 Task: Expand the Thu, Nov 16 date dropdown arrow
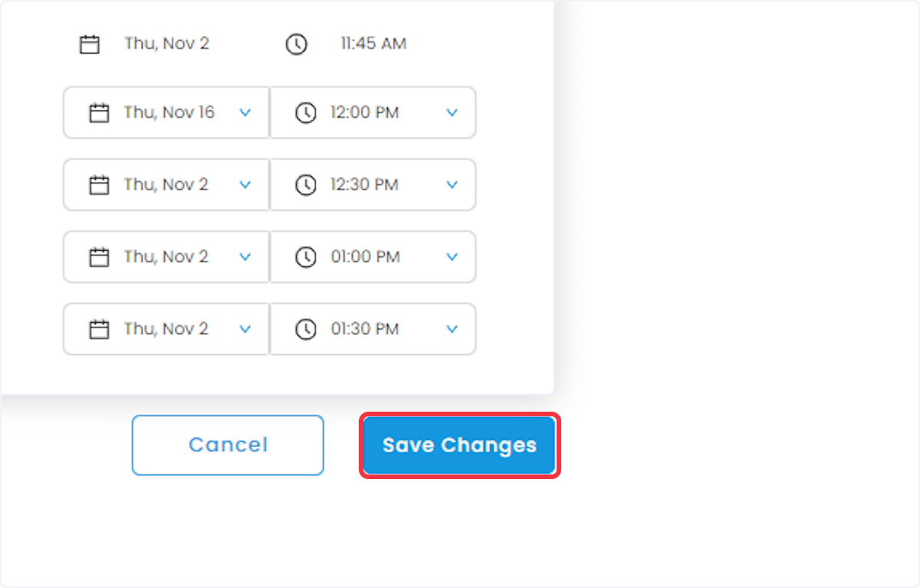click(245, 113)
